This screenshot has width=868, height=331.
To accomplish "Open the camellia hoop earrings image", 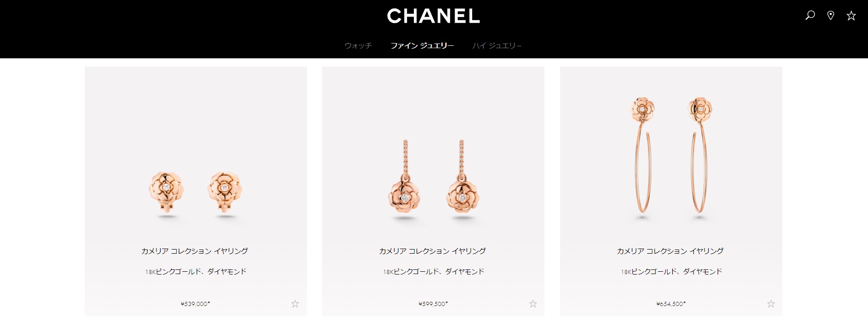I will [x=671, y=156].
